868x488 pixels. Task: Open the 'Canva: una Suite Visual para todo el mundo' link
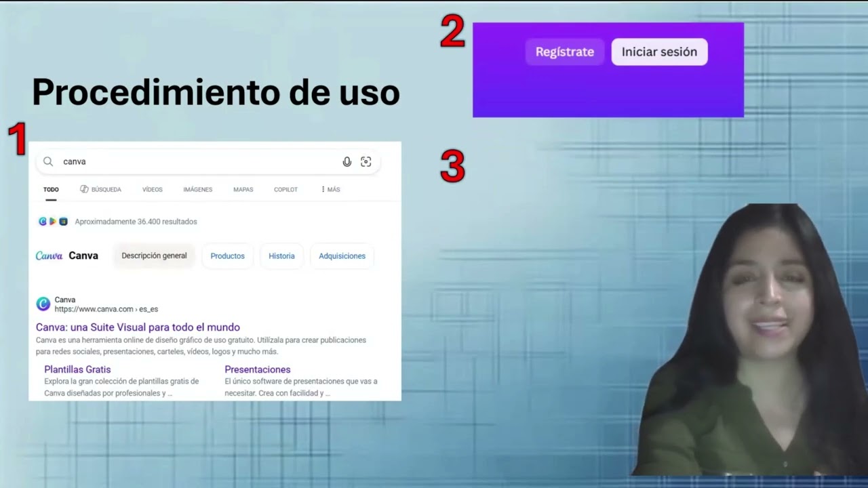[x=138, y=327]
